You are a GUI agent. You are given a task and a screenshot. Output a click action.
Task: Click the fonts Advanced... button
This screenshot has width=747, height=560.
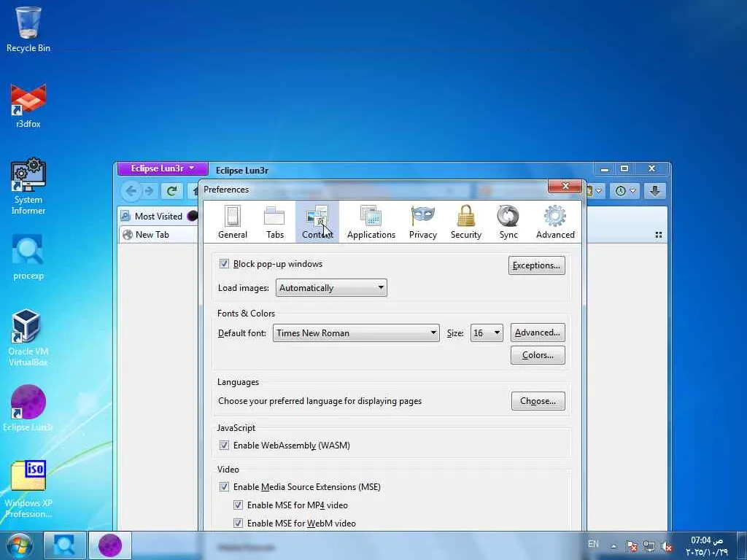coord(538,332)
